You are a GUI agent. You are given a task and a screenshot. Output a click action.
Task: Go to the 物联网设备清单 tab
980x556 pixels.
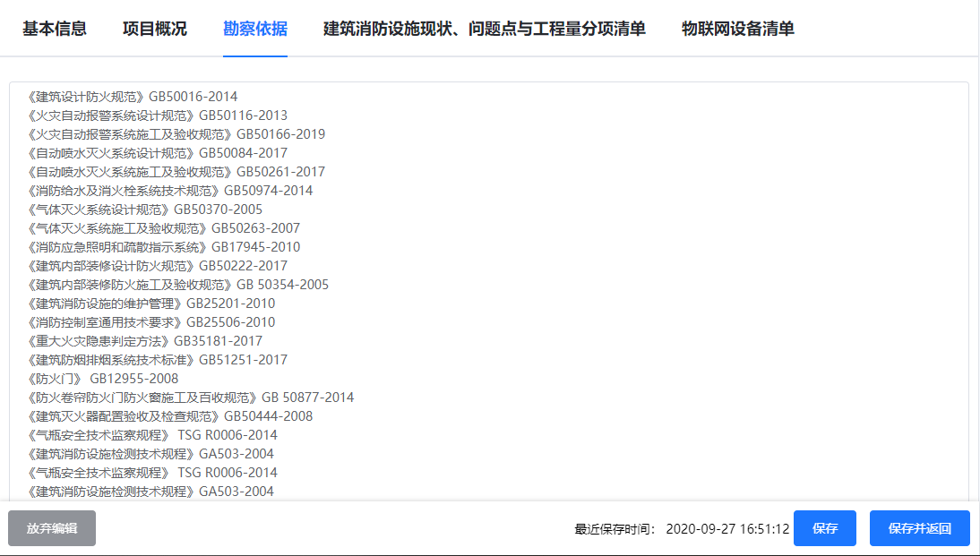(738, 29)
